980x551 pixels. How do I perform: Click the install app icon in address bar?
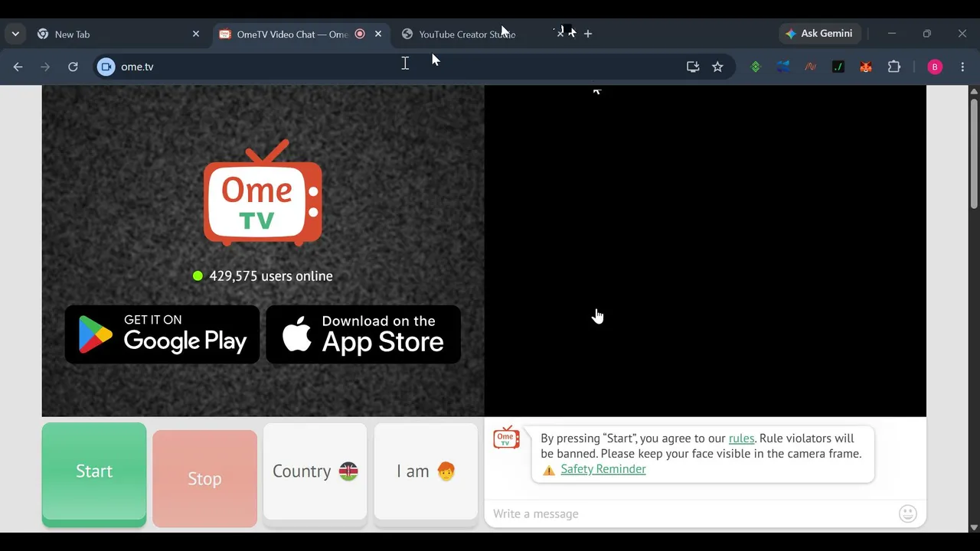tap(693, 67)
